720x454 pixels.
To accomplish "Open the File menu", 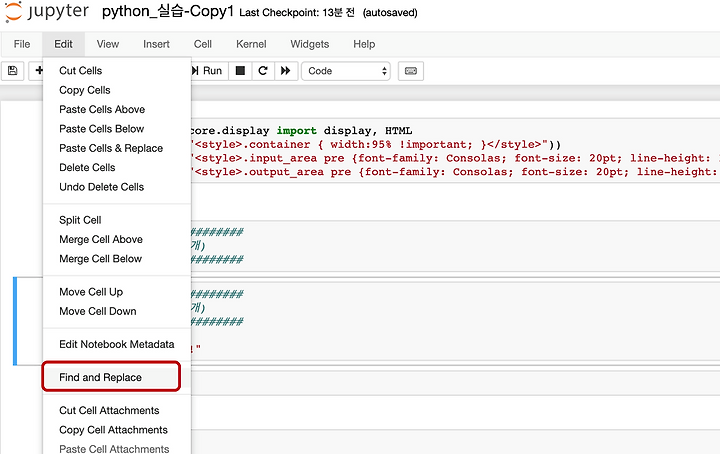I will tap(22, 44).
